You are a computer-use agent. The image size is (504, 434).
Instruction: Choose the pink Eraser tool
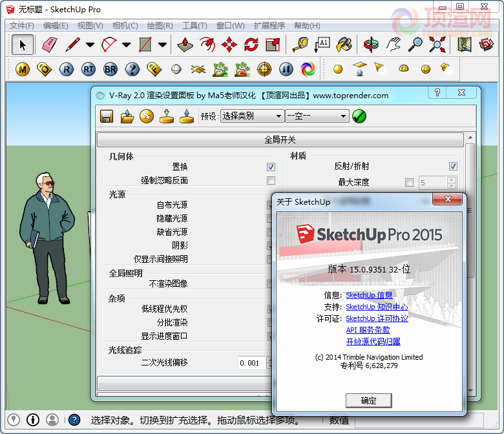click(50, 45)
